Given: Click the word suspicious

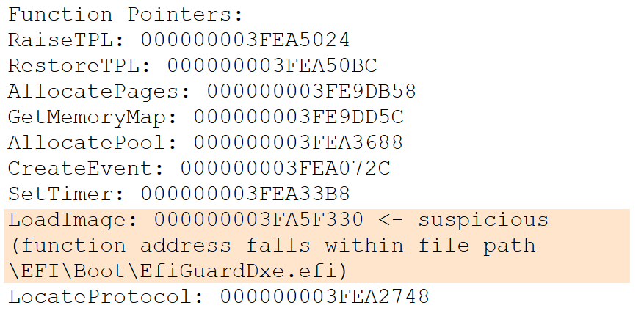Looking at the screenshot, I should [483, 220].
